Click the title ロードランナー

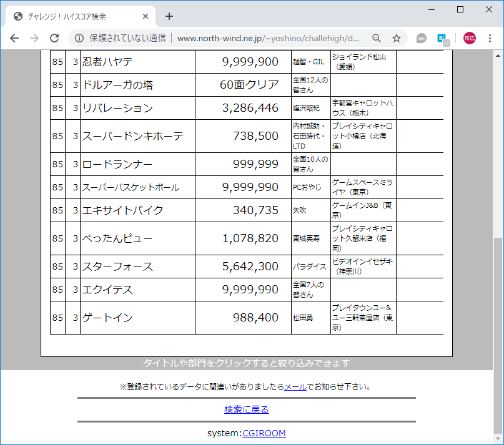pos(117,164)
